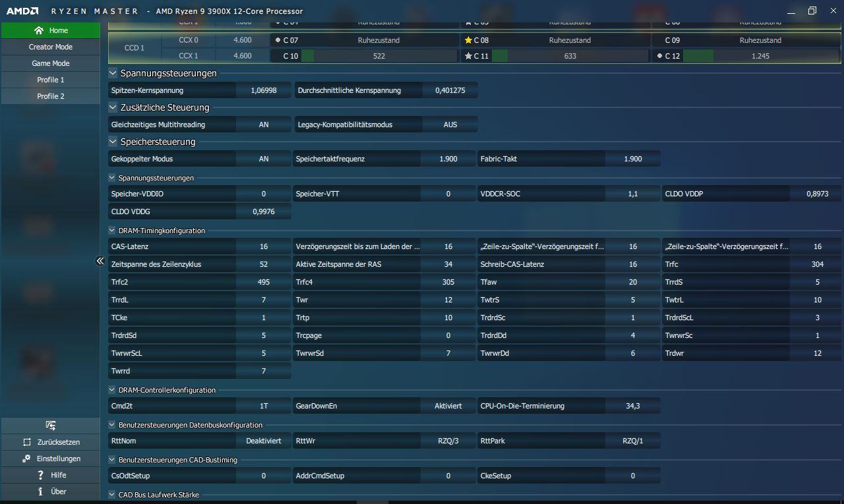The width and height of the screenshot is (844, 504).
Task: Click Trfc value 304
Action: tap(818, 264)
